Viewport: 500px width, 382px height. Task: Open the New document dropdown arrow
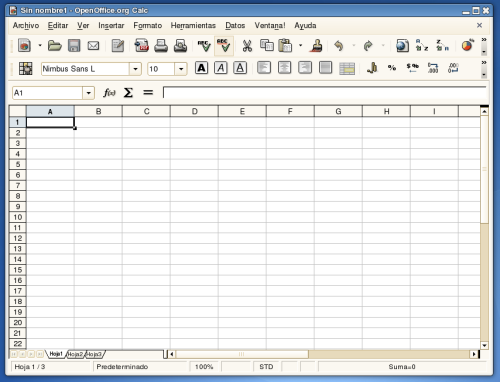tap(40, 45)
